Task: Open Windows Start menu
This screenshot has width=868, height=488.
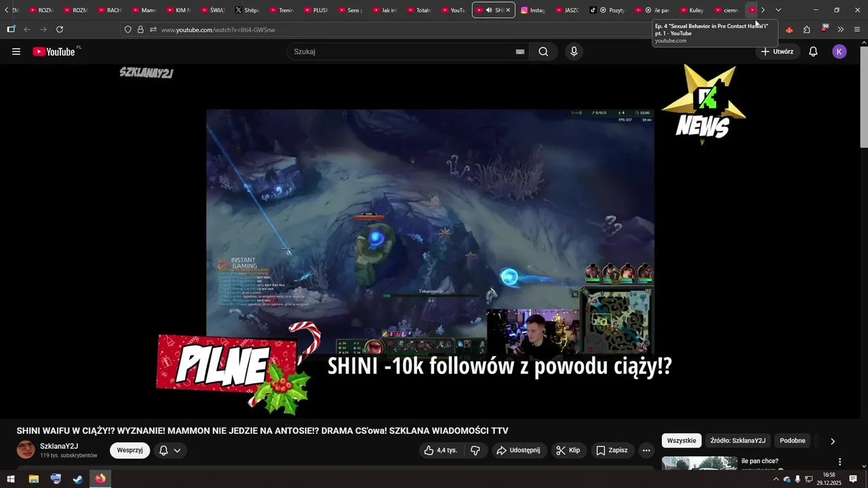Action: pos(11,479)
